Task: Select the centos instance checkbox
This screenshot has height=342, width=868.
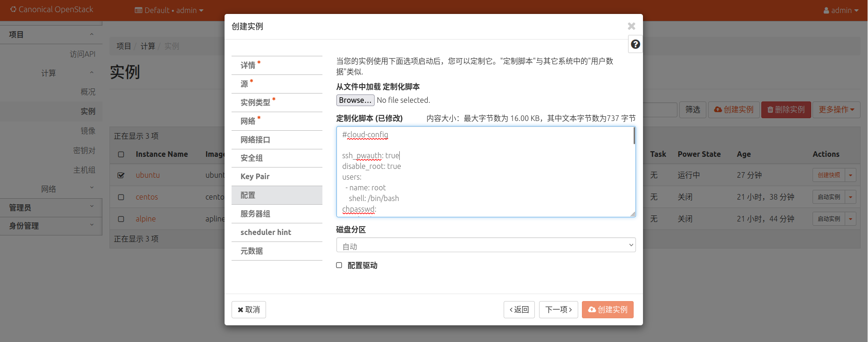Action: (121, 197)
